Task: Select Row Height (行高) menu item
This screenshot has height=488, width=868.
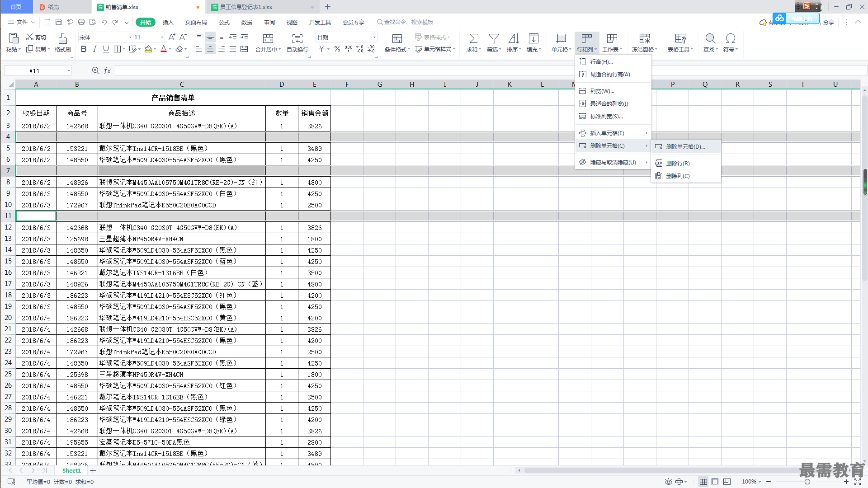Action: (613, 61)
